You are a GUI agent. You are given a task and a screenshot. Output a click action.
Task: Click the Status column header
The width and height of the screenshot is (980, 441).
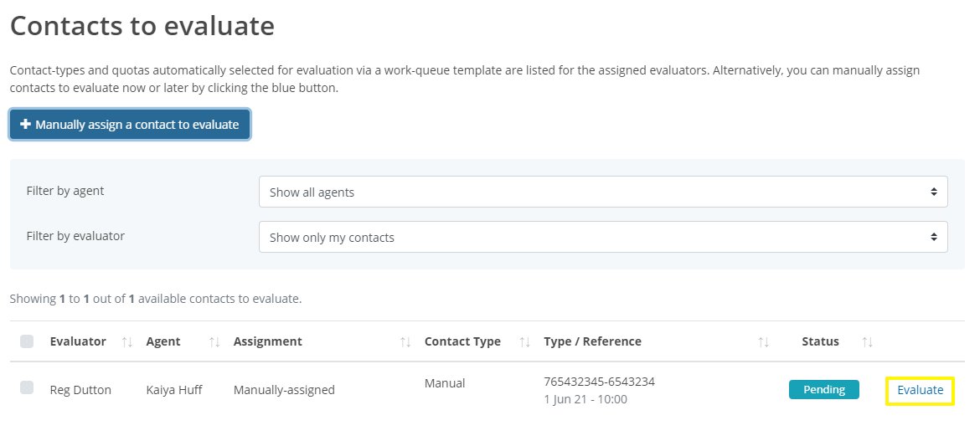820,341
